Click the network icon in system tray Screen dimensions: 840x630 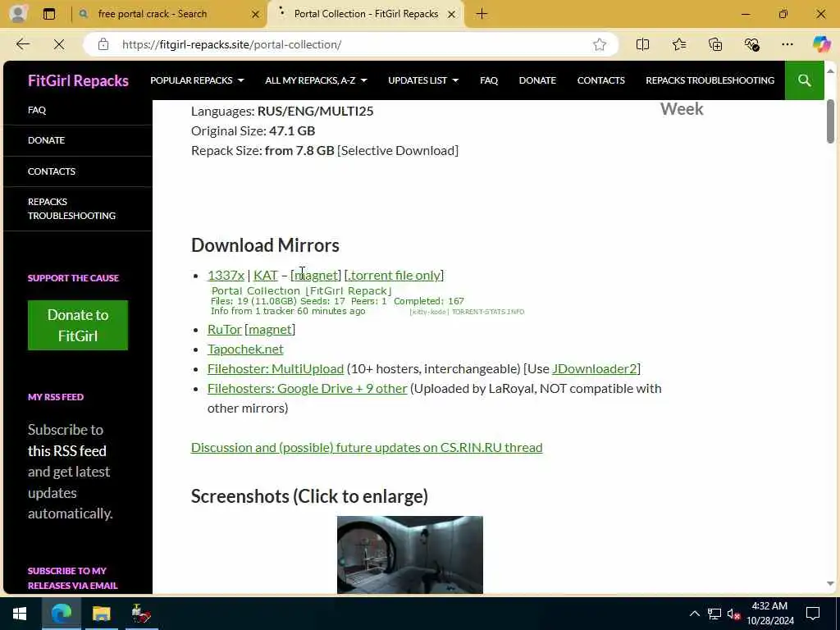[714, 614]
